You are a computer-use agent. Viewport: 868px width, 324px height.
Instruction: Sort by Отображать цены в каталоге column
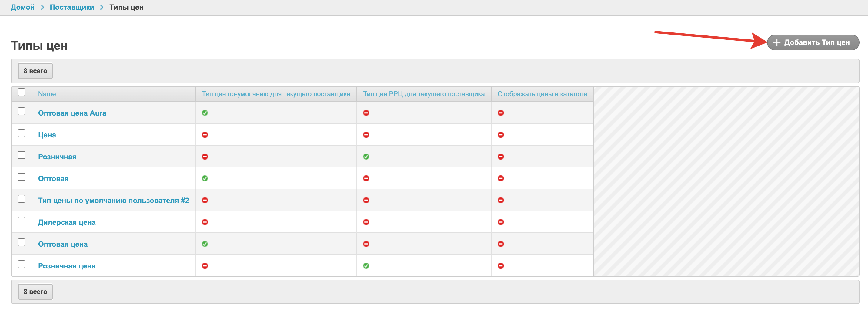[542, 94]
